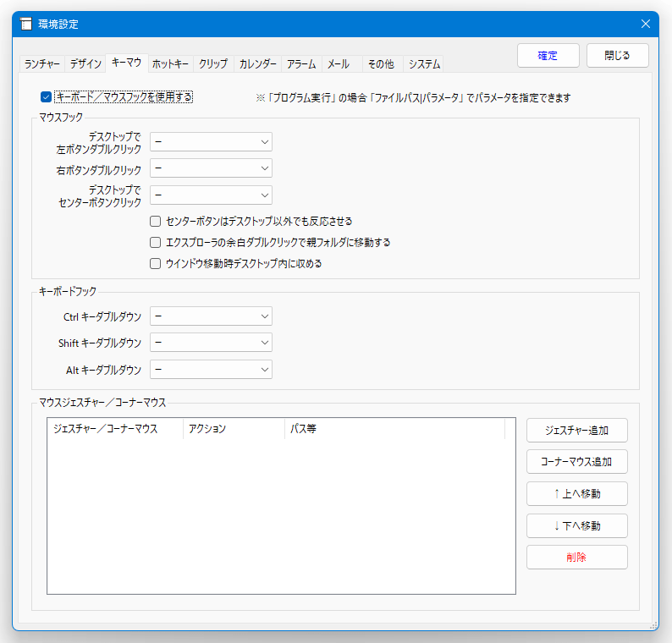Click the 環境設定 window title icon
This screenshot has width=672, height=643.
coord(26,24)
